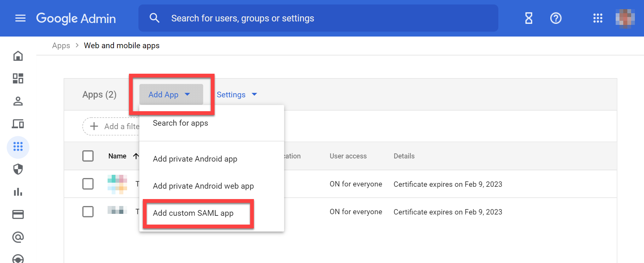The width and height of the screenshot is (644, 263).
Task: Open the Google apps grid launcher
Action: coord(598,18)
